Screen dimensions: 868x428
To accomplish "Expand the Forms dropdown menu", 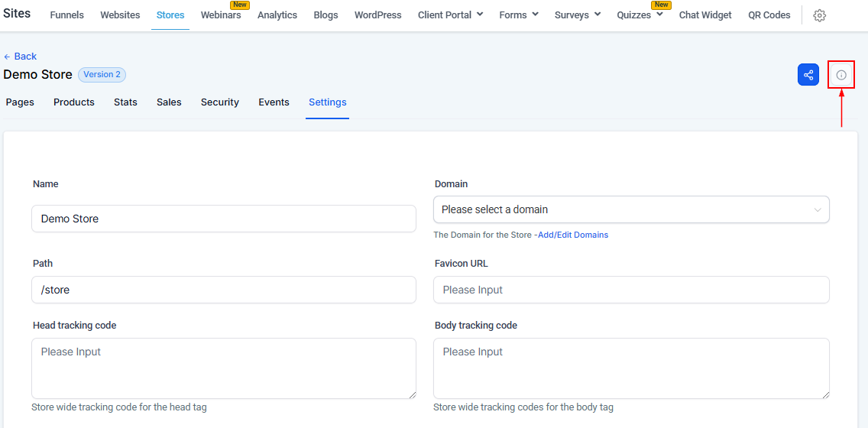I will [519, 15].
